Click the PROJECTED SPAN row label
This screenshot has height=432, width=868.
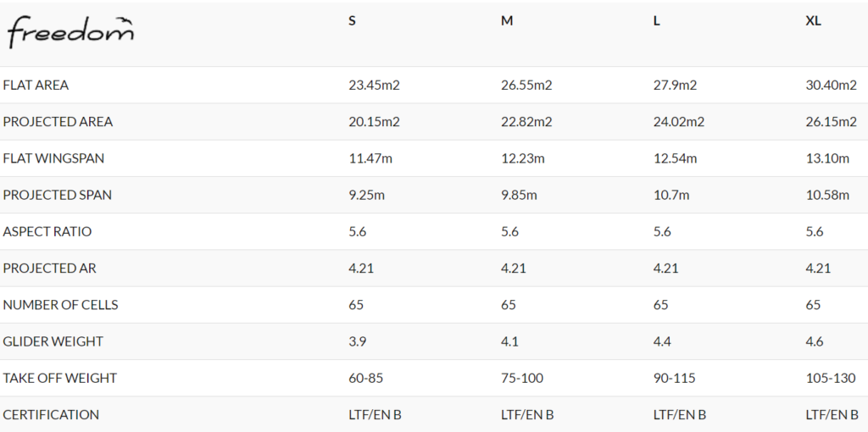57,195
